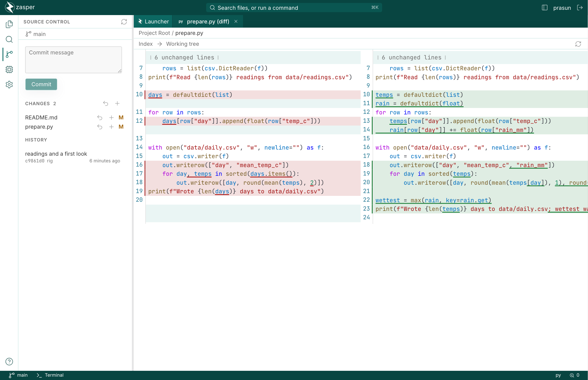Open zoom level indicator in the status bar
The height and width of the screenshot is (380, 588).
[x=575, y=375]
